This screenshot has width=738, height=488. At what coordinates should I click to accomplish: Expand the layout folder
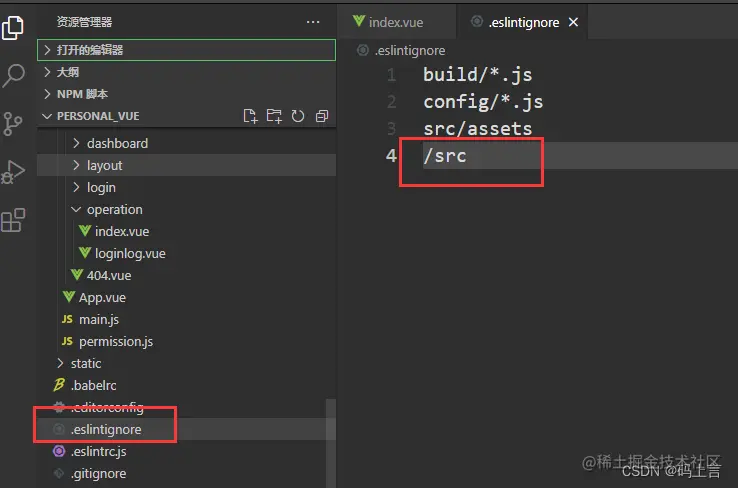[186, 165]
